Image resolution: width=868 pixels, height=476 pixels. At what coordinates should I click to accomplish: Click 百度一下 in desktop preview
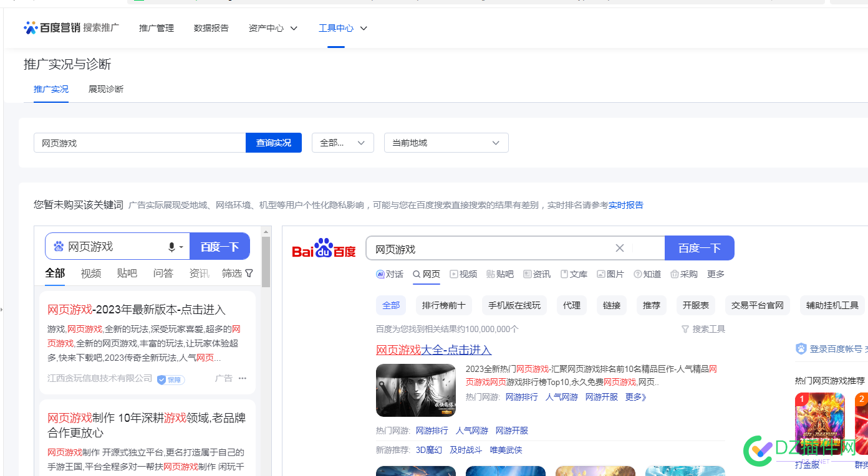pyautogui.click(x=700, y=248)
